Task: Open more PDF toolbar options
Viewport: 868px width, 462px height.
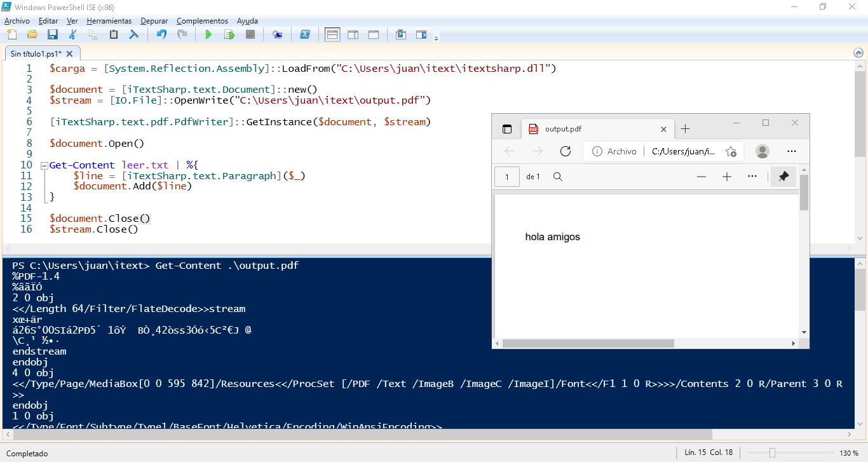Action: tap(752, 176)
